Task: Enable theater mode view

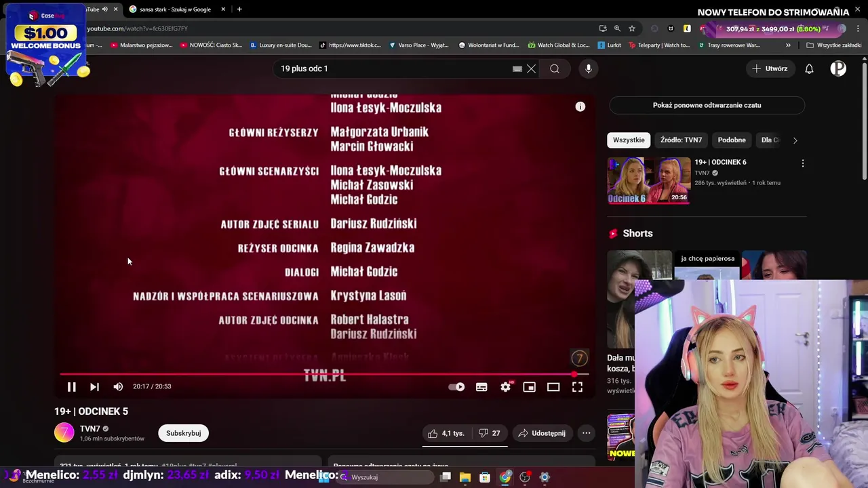Action: pyautogui.click(x=553, y=386)
